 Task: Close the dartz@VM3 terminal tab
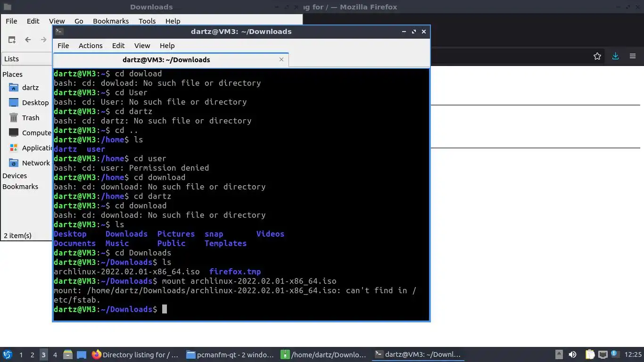pos(281,59)
